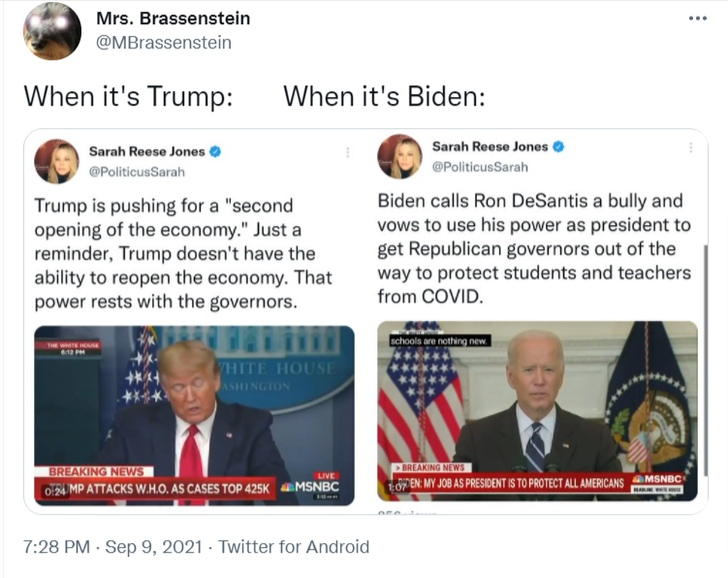The height and width of the screenshot is (578, 728).
Task: Play the Biden speech video thumbnail
Action: click(536, 402)
